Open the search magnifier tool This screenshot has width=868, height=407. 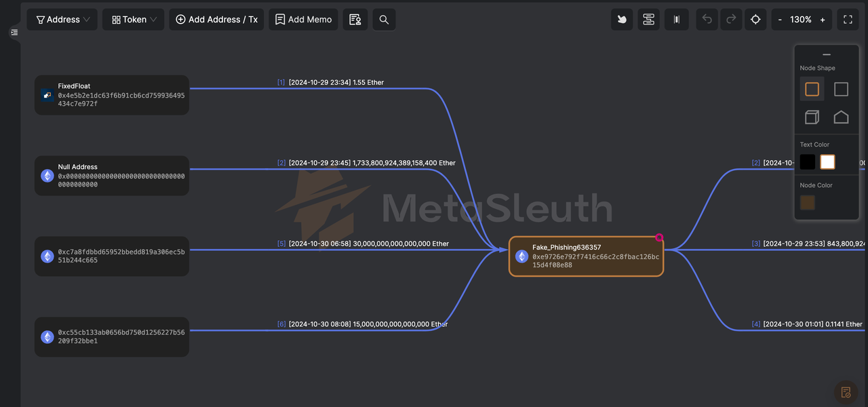click(x=384, y=20)
